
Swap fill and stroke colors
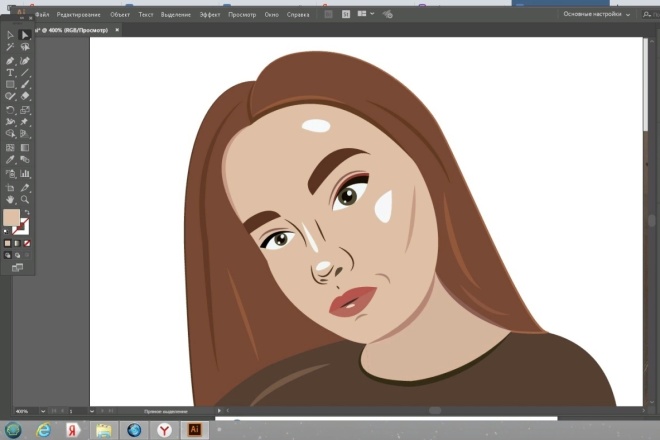[27, 212]
